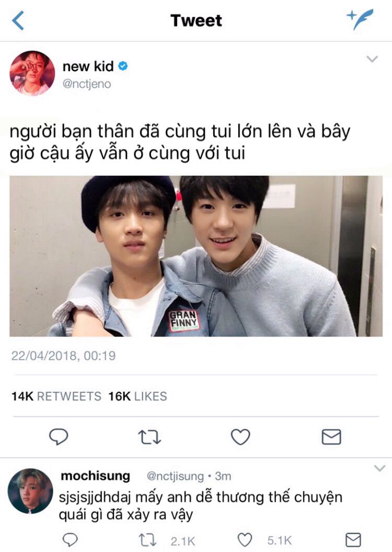The height and width of the screenshot is (552, 392).
Task: Compose a new tweet with feather icon
Action: pyautogui.click(x=359, y=19)
